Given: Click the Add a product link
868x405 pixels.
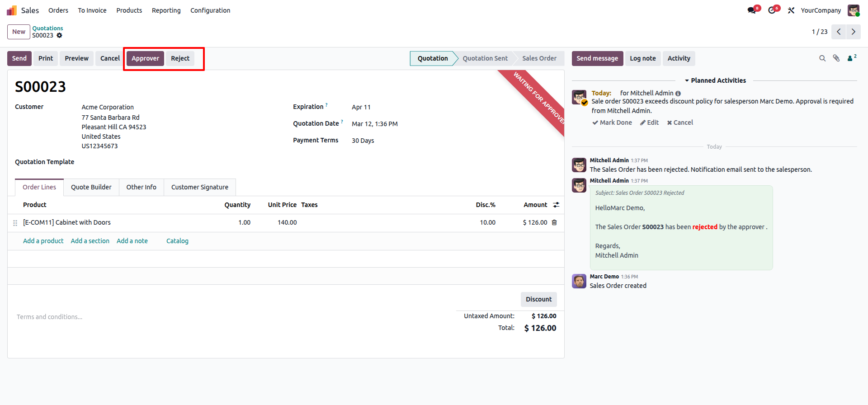Looking at the screenshot, I should tap(43, 241).
